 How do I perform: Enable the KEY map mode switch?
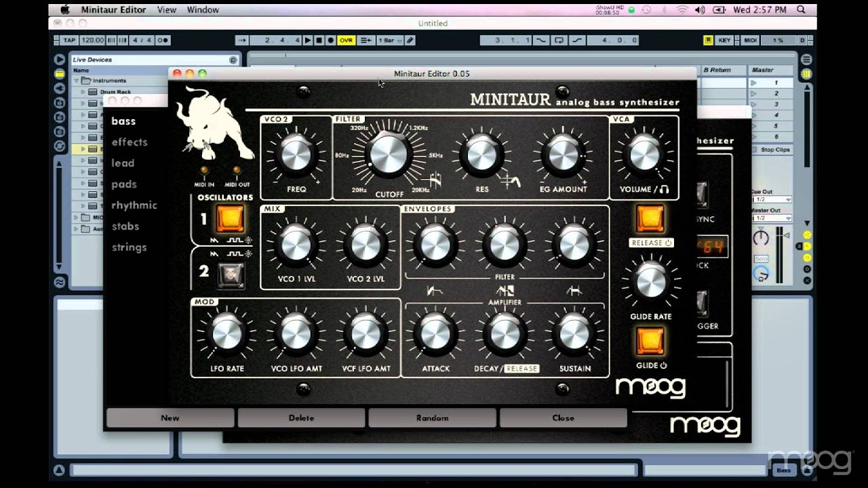[725, 41]
